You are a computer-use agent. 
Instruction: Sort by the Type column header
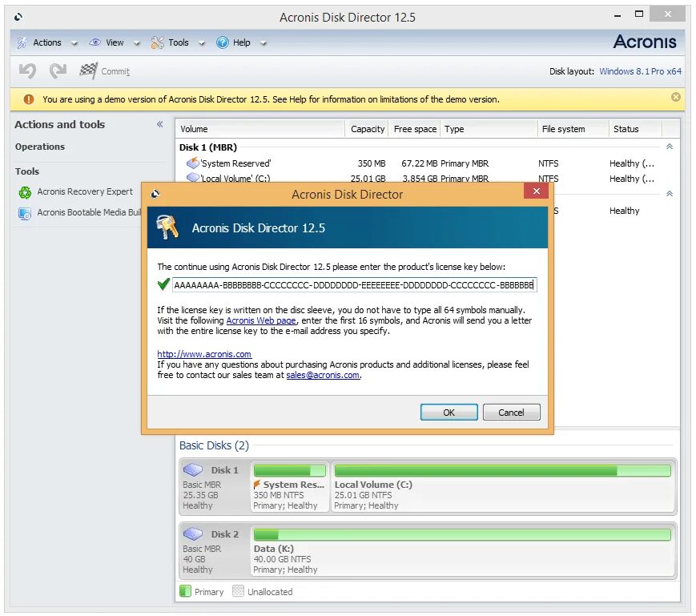click(489, 129)
